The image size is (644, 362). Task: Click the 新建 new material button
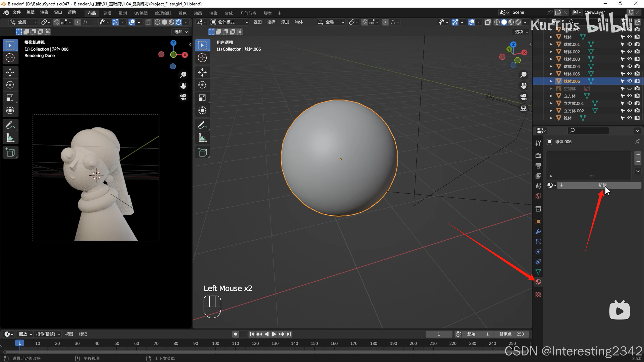point(602,185)
